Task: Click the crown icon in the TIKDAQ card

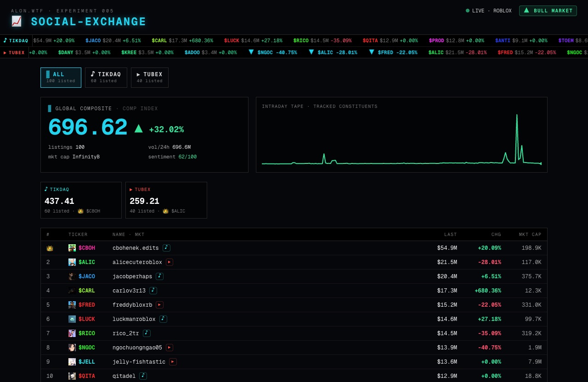Action: coord(80,211)
